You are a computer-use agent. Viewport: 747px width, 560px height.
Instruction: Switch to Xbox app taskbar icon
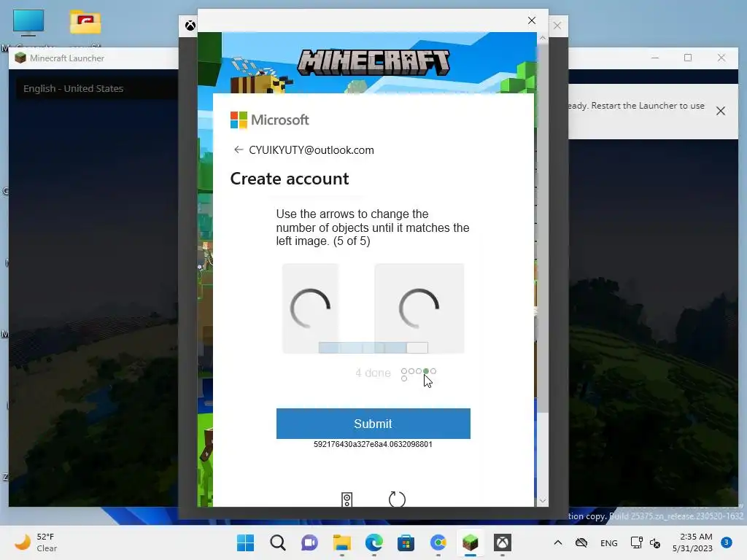pos(502,542)
